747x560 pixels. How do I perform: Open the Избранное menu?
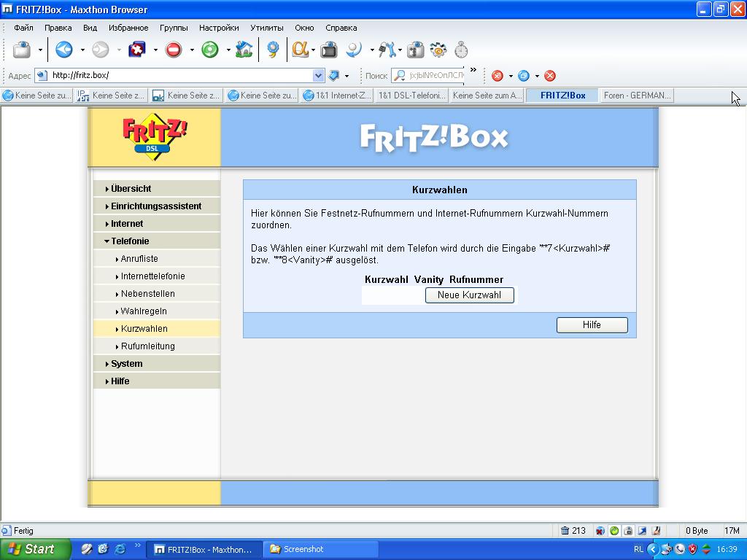tap(128, 28)
